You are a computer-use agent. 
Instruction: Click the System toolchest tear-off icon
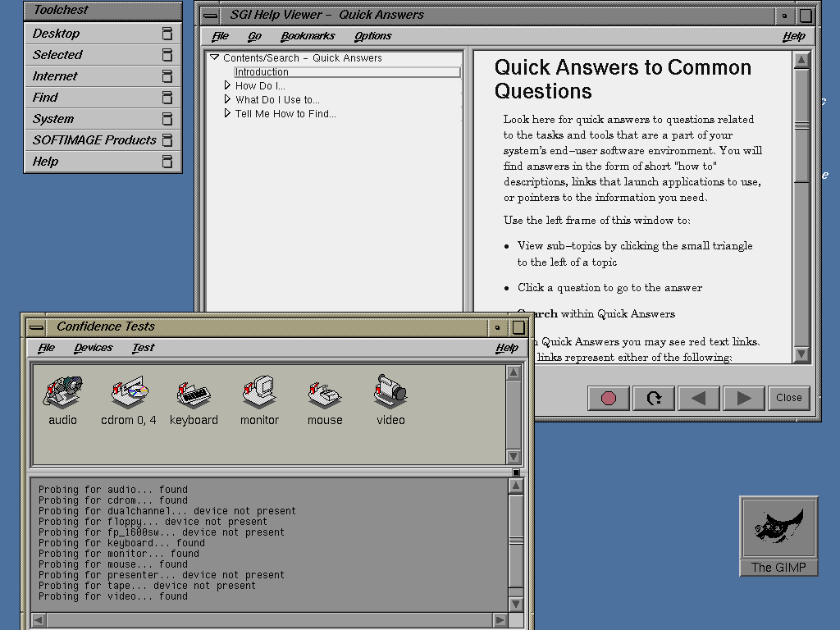167,119
